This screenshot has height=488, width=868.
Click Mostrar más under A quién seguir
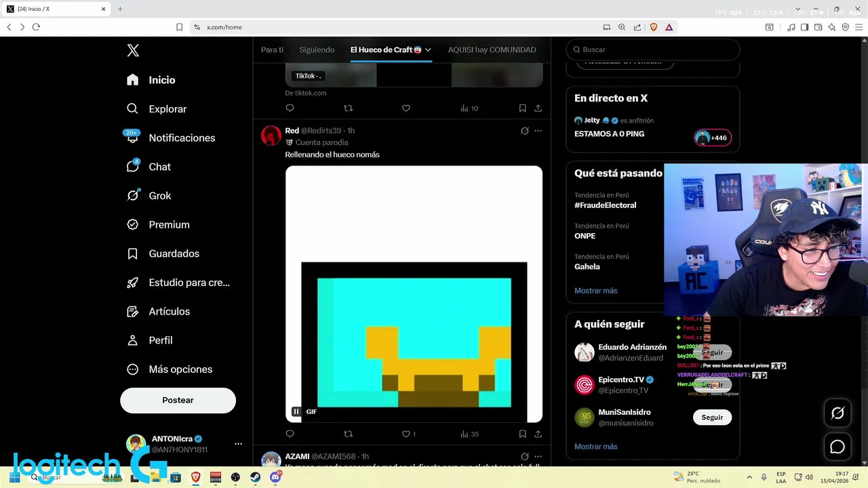595,447
